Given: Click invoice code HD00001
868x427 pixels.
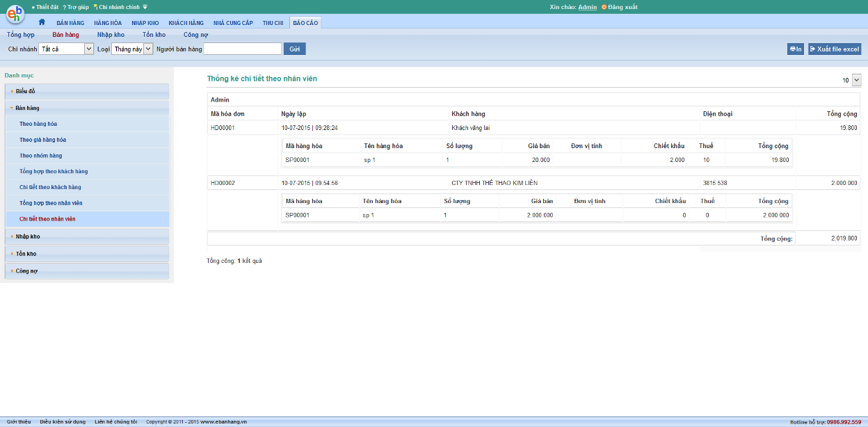Looking at the screenshot, I should pos(223,128).
